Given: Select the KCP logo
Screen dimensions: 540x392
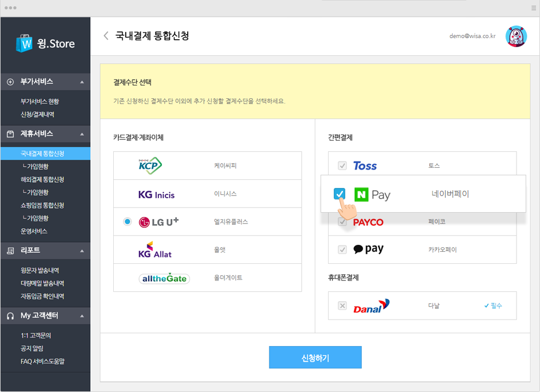Looking at the screenshot, I should click(x=150, y=166).
